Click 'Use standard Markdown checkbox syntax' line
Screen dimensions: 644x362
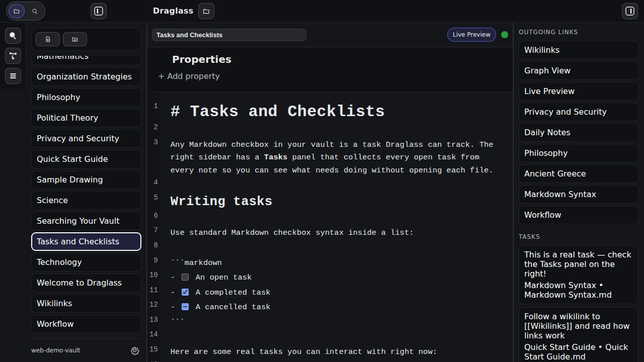tap(292, 233)
